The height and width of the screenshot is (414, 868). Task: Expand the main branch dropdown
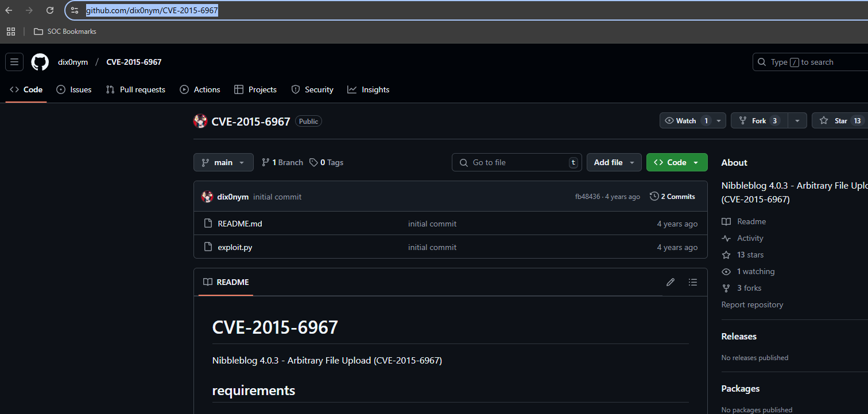pyautogui.click(x=223, y=162)
